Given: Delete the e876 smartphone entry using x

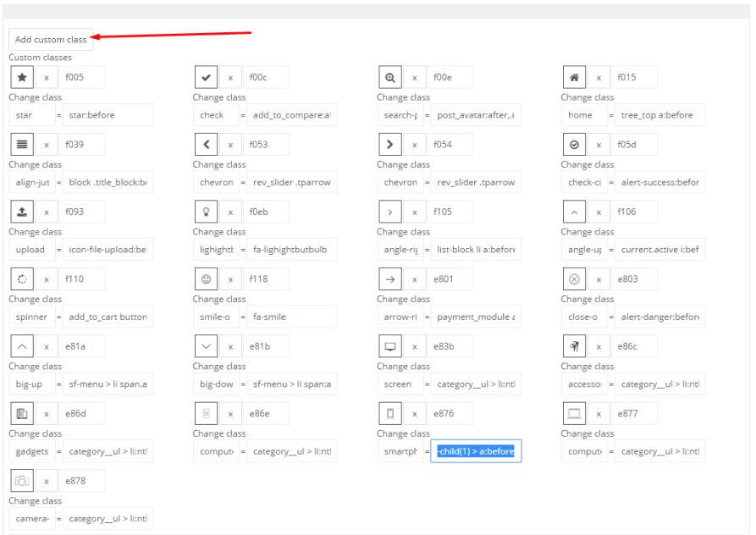Looking at the screenshot, I should [414, 414].
